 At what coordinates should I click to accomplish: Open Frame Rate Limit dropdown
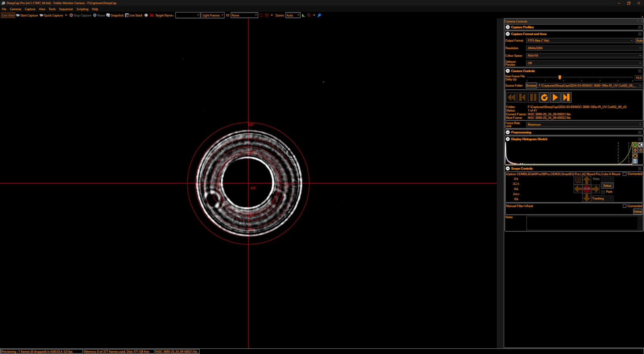[x=584, y=124]
